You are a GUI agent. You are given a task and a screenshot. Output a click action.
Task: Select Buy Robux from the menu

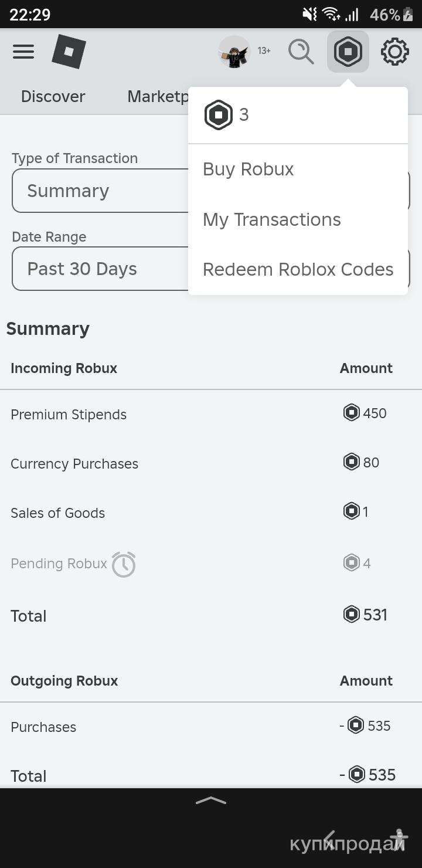point(249,169)
